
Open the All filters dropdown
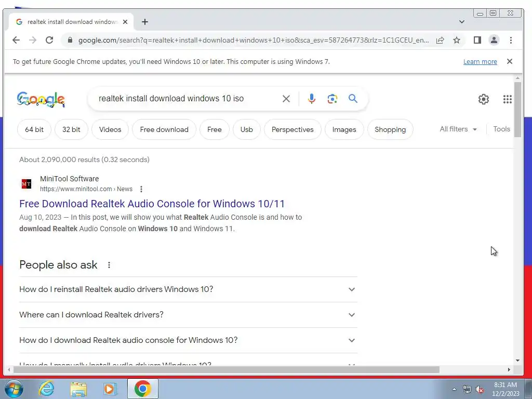coord(458,129)
